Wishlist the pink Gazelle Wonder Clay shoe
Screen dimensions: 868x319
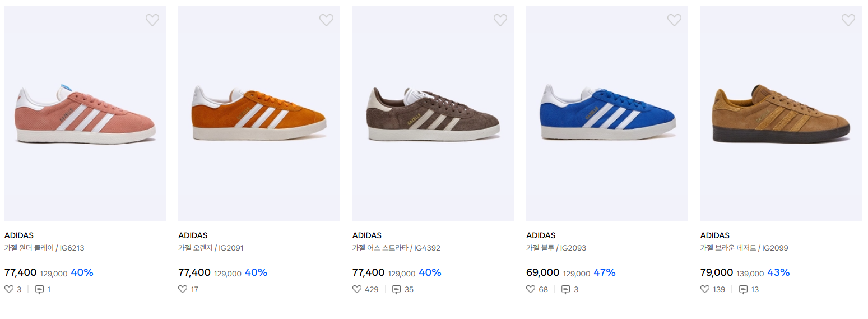click(152, 20)
